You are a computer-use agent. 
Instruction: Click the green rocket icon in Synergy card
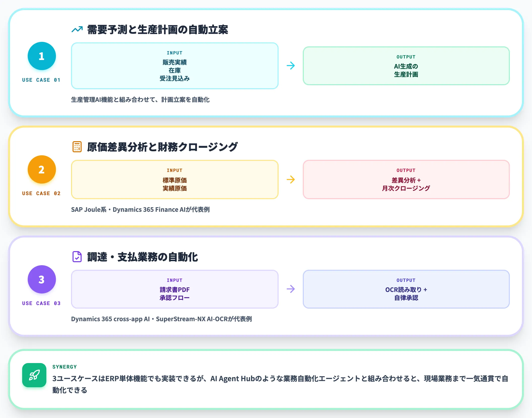point(34,375)
